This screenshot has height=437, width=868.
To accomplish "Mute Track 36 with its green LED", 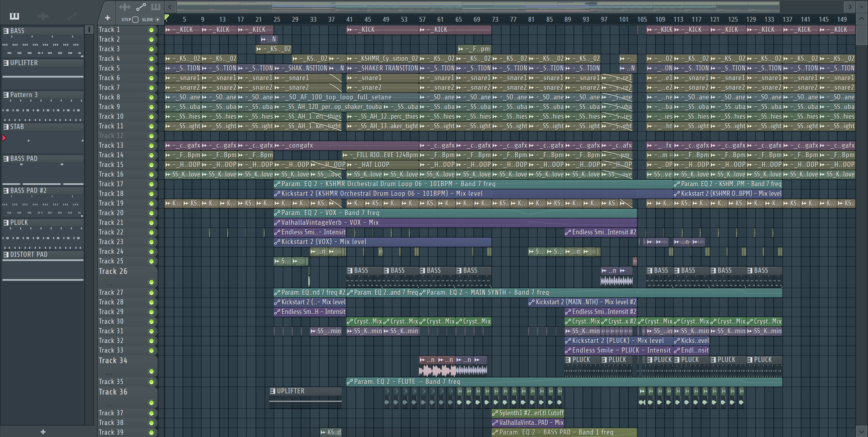I will [152, 403].
